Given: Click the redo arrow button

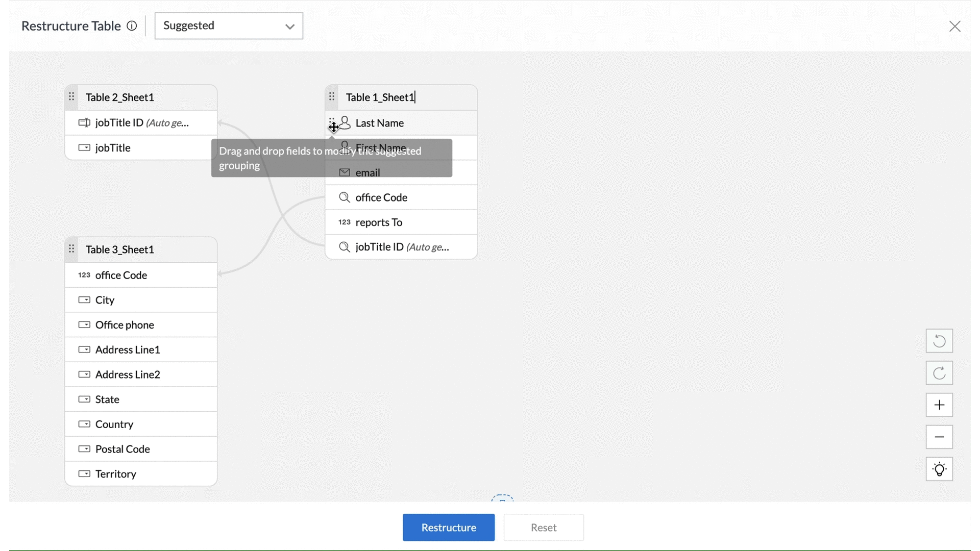Looking at the screenshot, I should point(939,373).
